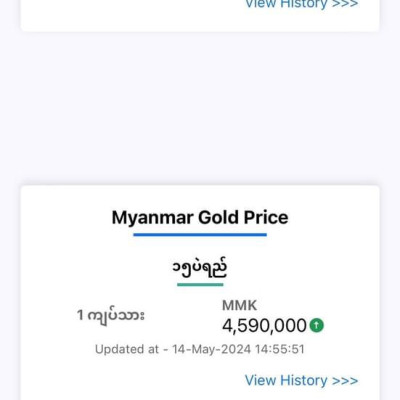Click the green underline below ၁၅ပဲရည်
400x400 pixels.
pyautogui.click(x=200, y=285)
